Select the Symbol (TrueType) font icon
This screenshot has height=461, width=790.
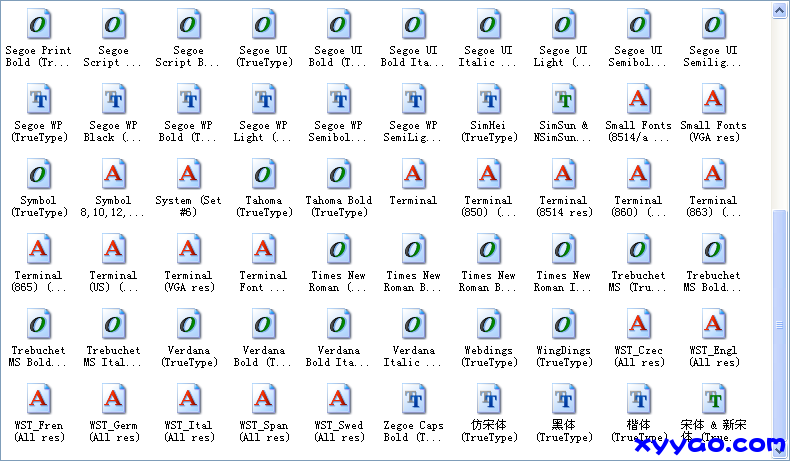point(39,174)
